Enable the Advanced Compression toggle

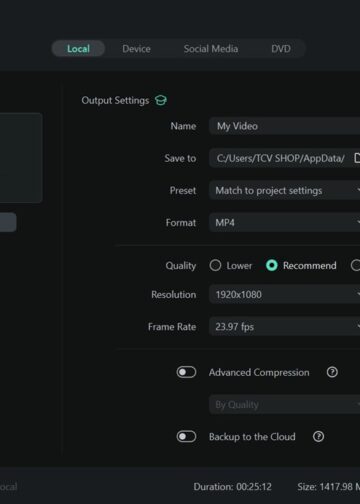click(x=186, y=372)
